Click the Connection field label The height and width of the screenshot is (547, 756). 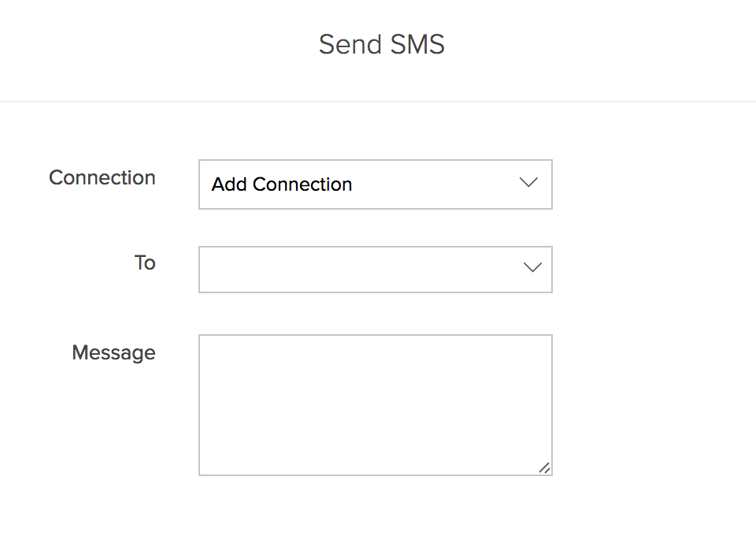pyautogui.click(x=102, y=178)
